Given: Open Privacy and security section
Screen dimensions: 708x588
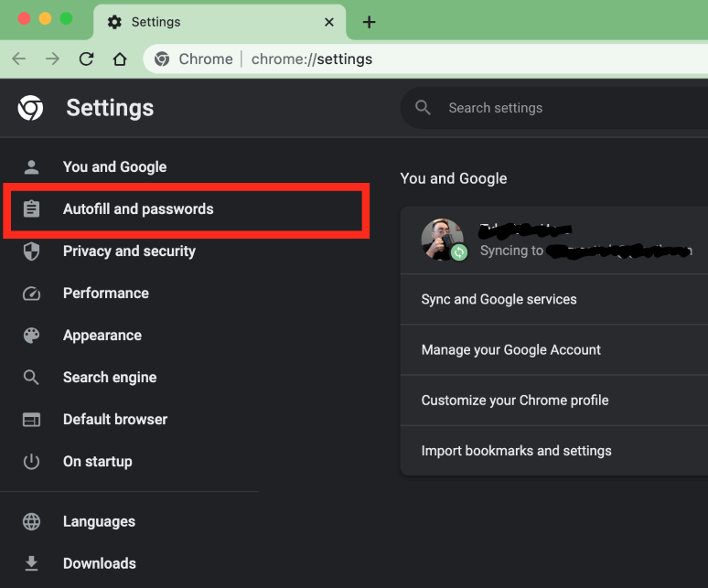Looking at the screenshot, I should click(130, 251).
